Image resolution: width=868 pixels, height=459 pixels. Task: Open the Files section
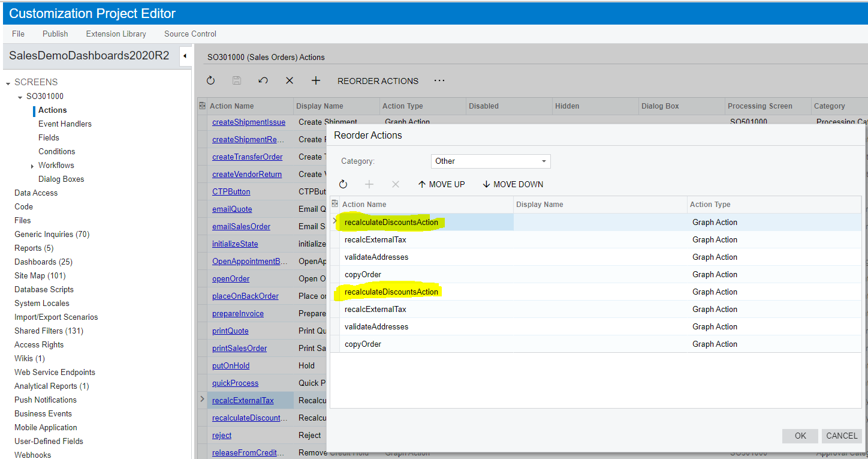[22, 220]
